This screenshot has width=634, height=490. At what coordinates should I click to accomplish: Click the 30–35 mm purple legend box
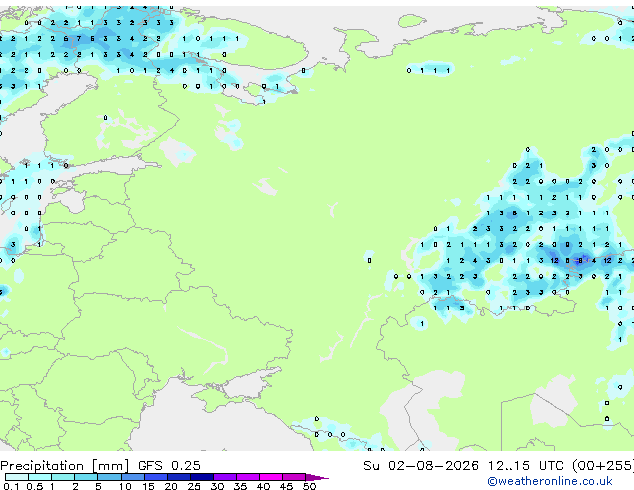(x=224, y=477)
